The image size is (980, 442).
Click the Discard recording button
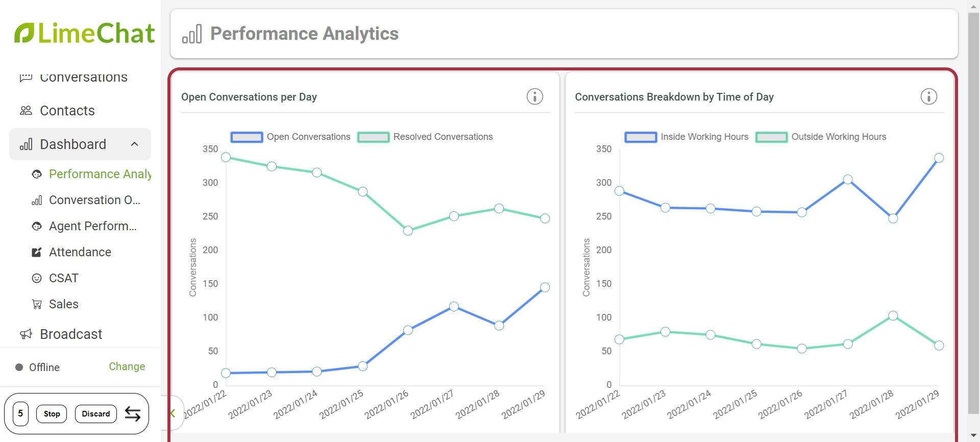pyautogui.click(x=95, y=413)
